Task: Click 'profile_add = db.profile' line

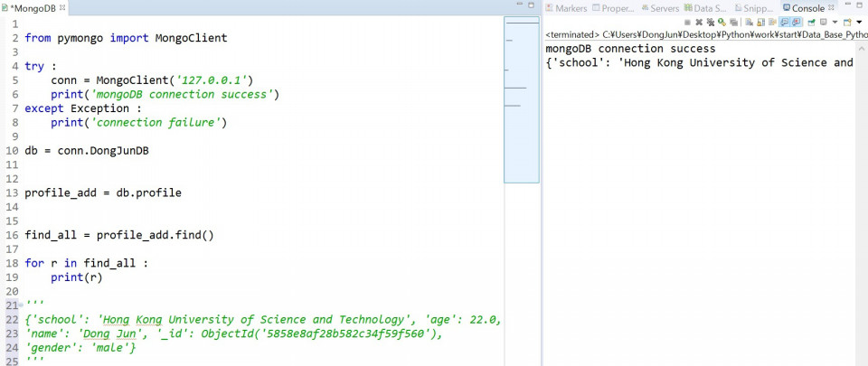Action: [x=103, y=193]
